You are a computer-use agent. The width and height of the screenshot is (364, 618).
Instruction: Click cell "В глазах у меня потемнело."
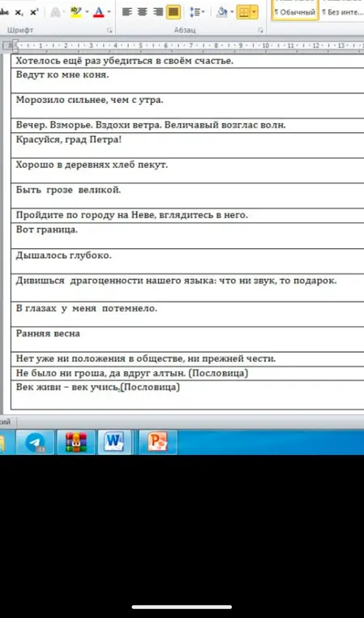click(187, 314)
